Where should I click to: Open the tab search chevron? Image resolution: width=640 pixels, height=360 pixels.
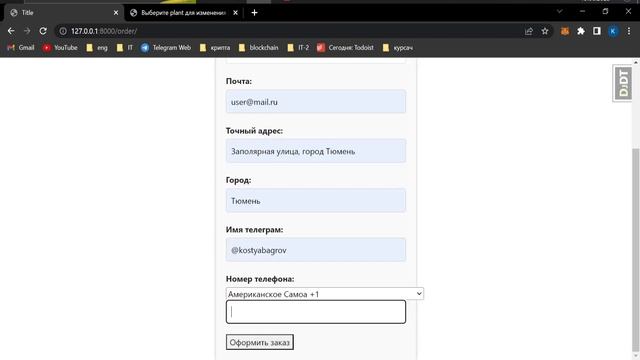click(x=560, y=11)
